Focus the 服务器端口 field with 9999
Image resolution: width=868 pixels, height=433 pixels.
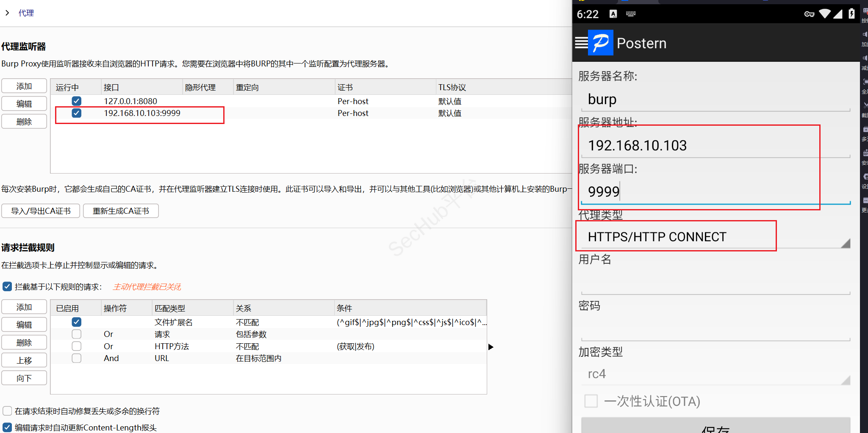(716, 192)
